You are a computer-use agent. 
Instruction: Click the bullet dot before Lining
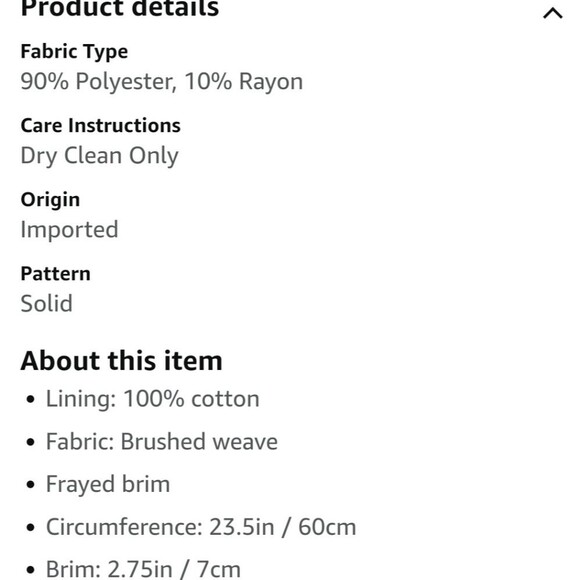[31, 399]
